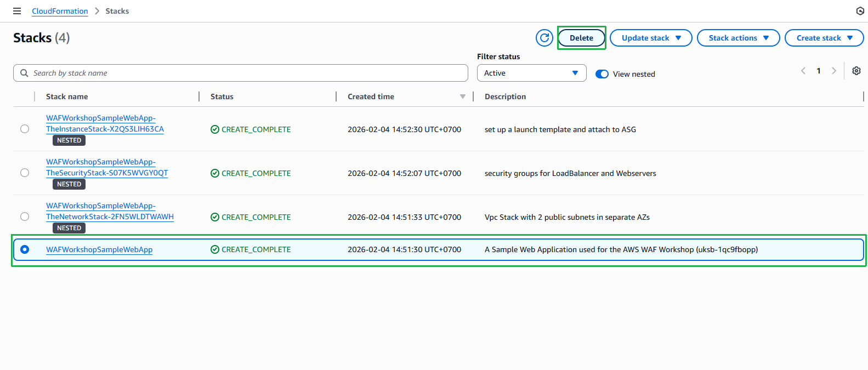Click the hexagon icon at top right
868x370 pixels.
[x=860, y=11]
